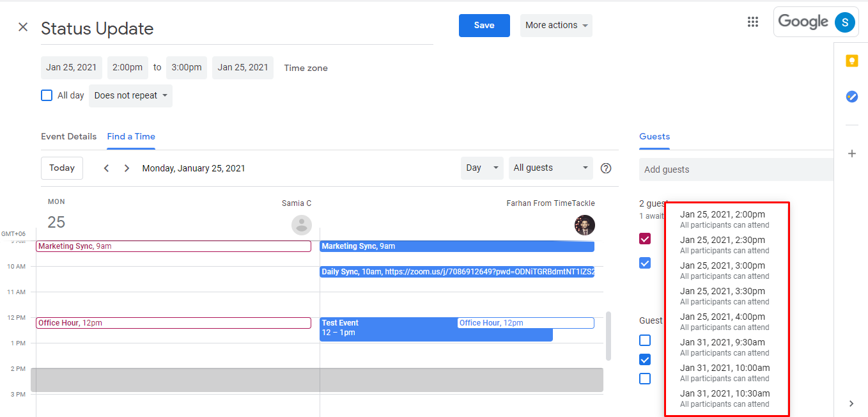
Task: Collapse the side panel with the chevron
Action: (x=851, y=404)
